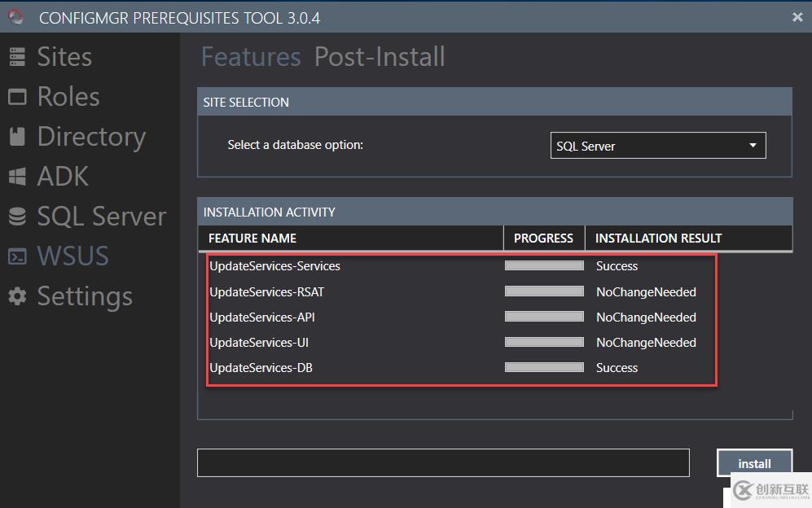Screen dimensions: 812x508
Task: Click the Installation Result column header
Action: click(x=658, y=238)
